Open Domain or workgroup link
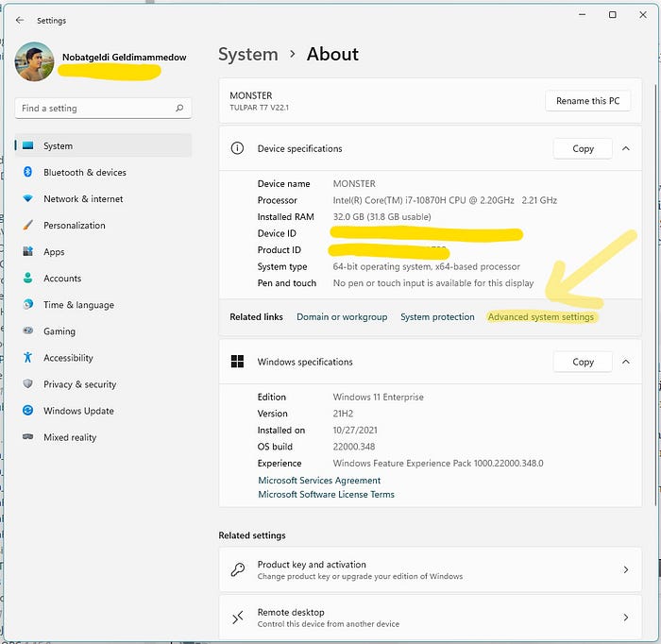The width and height of the screenshot is (661, 644). point(342,317)
